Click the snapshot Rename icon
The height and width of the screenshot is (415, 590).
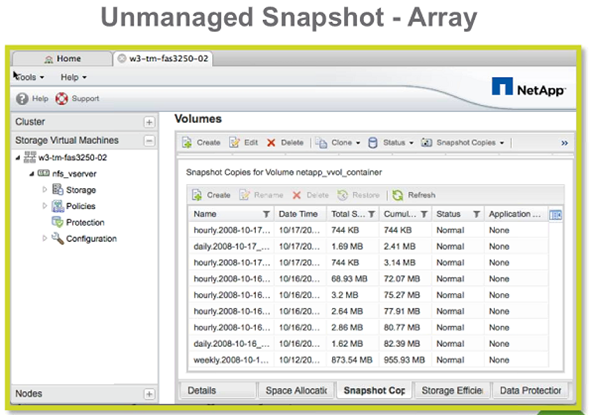pos(245,195)
